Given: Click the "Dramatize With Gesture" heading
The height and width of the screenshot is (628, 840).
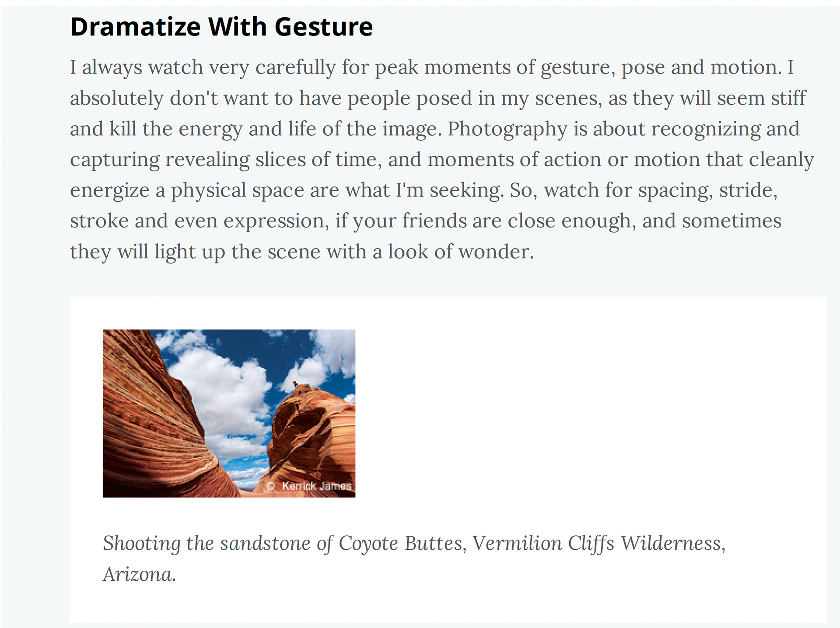Looking at the screenshot, I should pos(221,27).
